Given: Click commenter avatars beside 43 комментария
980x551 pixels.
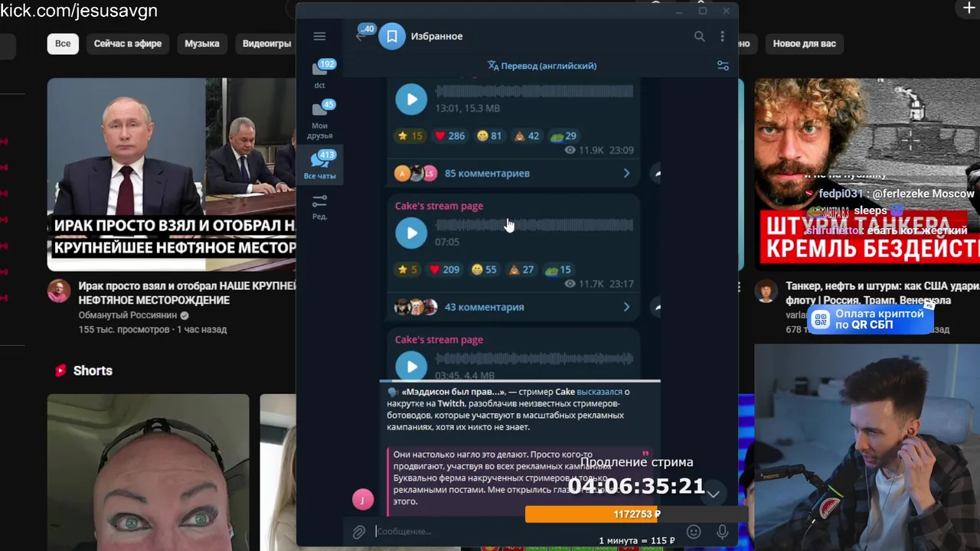Looking at the screenshot, I should pos(416,307).
